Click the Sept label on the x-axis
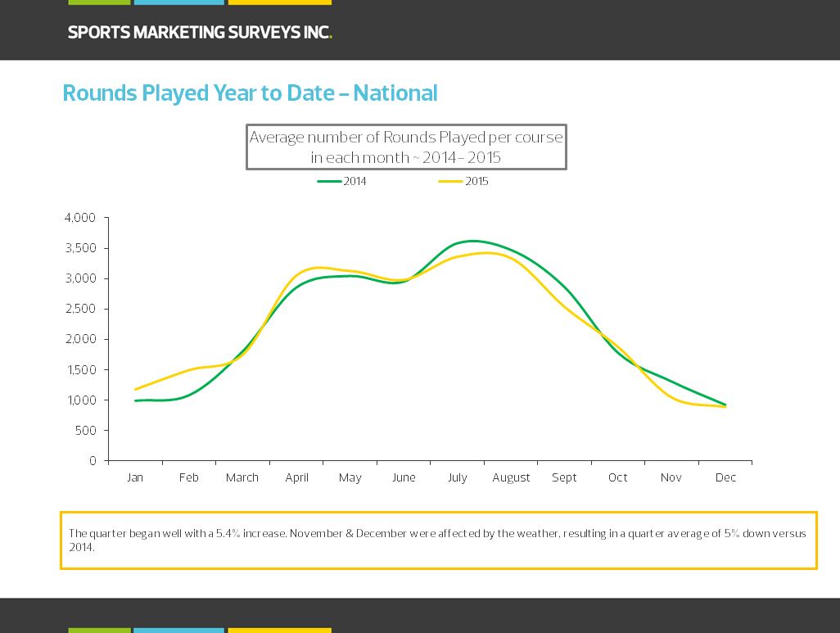The width and height of the screenshot is (840, 633). point(564,477)
